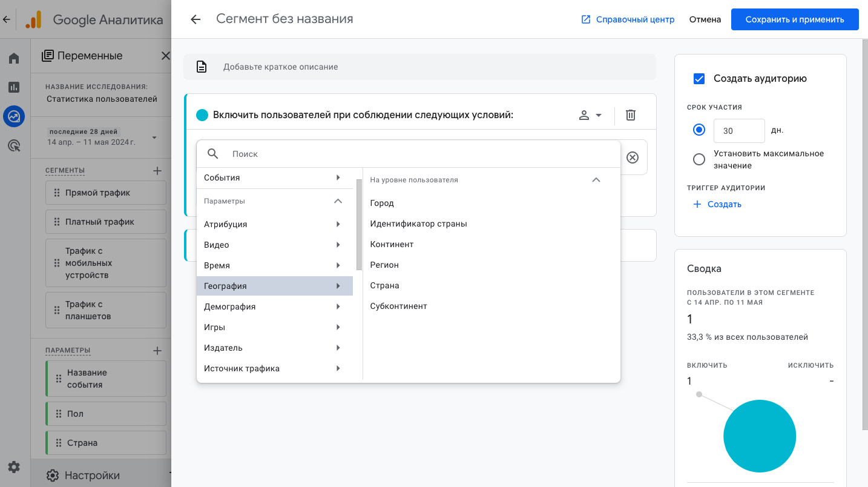Open the admin gear icon at bottom-left
This screenshot has width=868, height=487.
[x=14, y=467]
